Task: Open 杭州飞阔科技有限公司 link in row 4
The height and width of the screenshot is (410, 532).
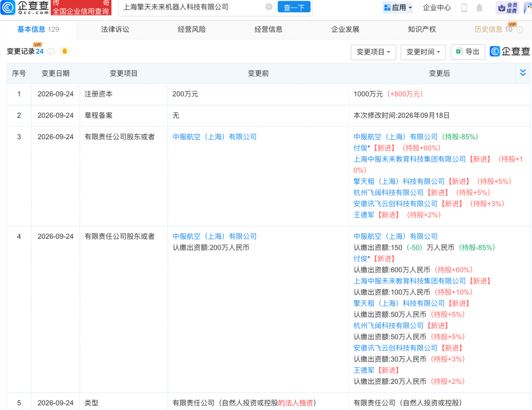Action: [388, 326]
